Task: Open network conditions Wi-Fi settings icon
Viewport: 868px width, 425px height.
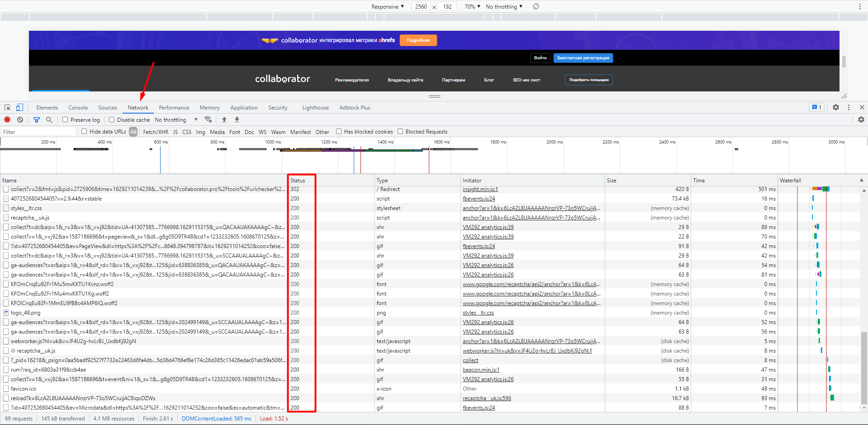Action: click(x=208, y=119)
